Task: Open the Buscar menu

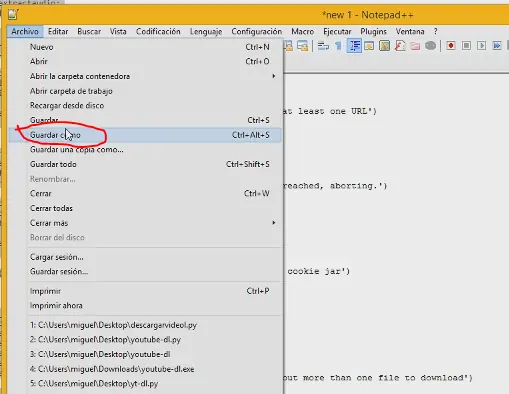Action: 89,32
